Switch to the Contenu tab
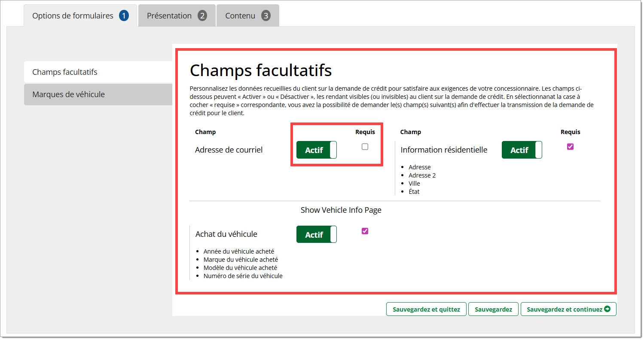The image size is (644, 340). tap(240, 16)
